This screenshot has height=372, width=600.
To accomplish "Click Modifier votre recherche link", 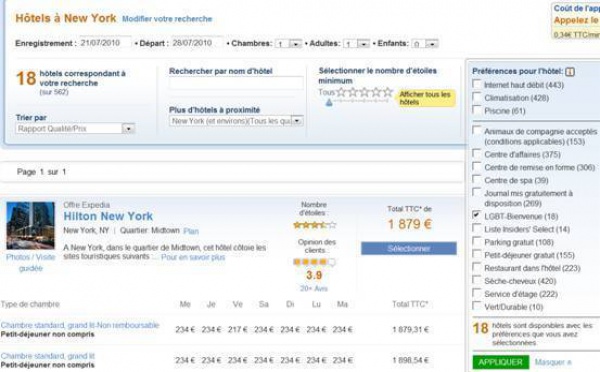I will (x=167, y=19).
